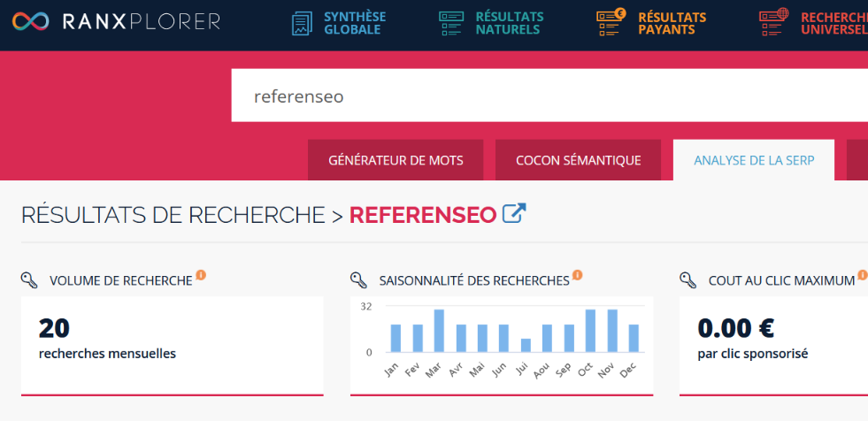
Task: Click the Résultats Payants euro icon
Action: [x=611, y=22]
